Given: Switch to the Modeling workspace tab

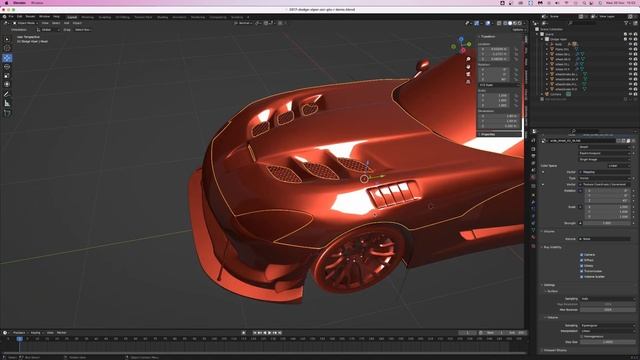Looking at the screenshot, I should 87,17.
